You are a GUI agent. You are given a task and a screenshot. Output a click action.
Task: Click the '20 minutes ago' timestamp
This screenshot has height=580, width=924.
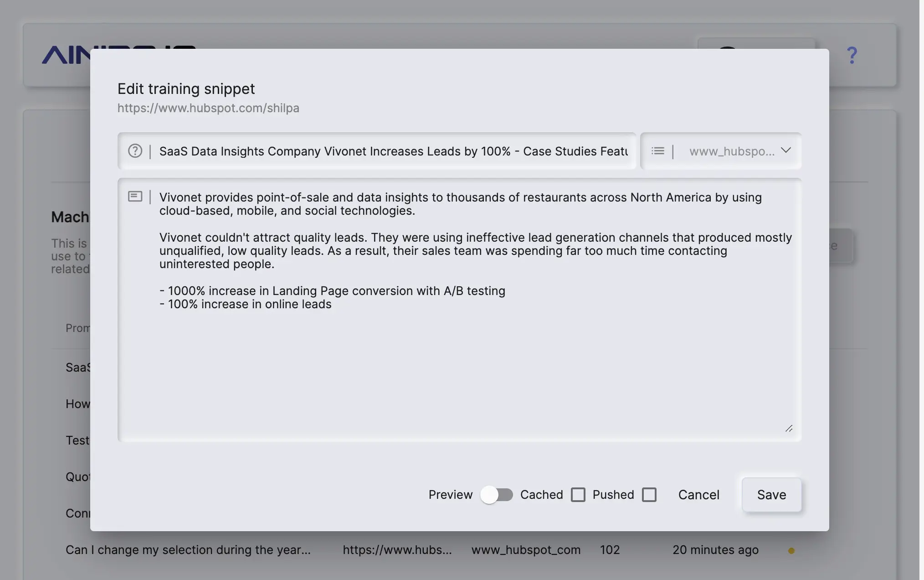tap(715, 550)
